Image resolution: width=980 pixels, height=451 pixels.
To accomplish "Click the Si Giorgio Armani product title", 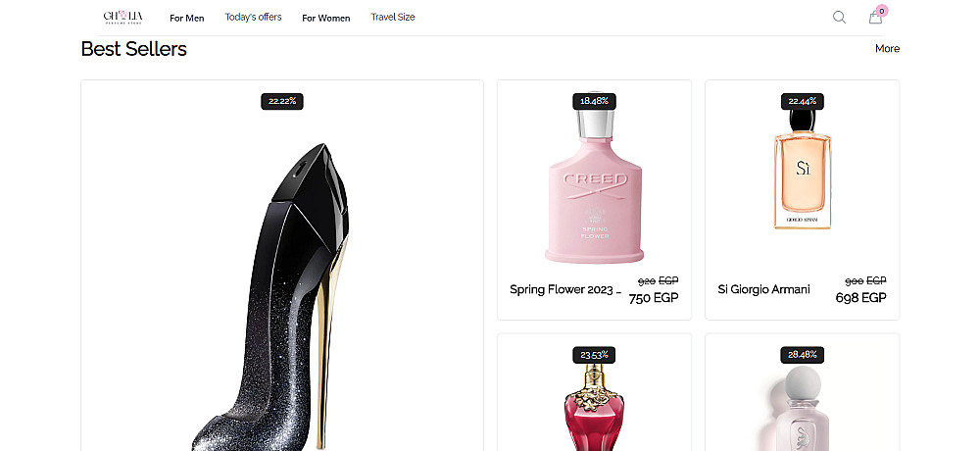I will point(763,289).
